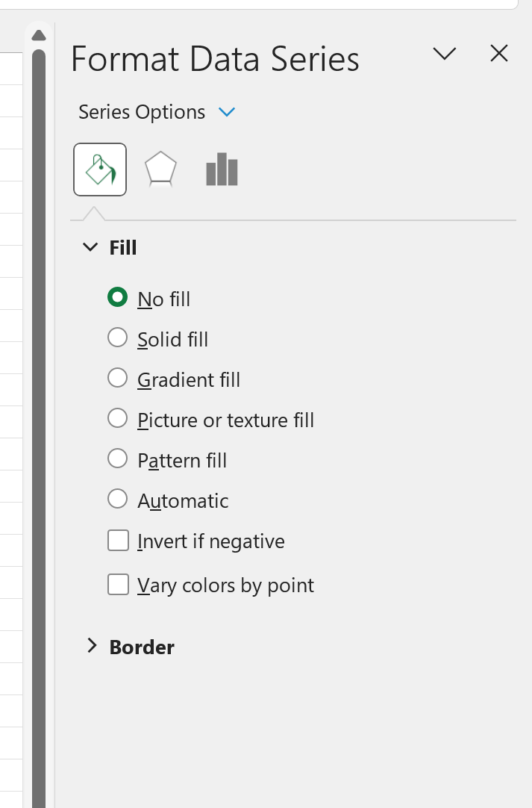
Task: Open the Fill & Line paint bucket tab
Action: [100, 170]
